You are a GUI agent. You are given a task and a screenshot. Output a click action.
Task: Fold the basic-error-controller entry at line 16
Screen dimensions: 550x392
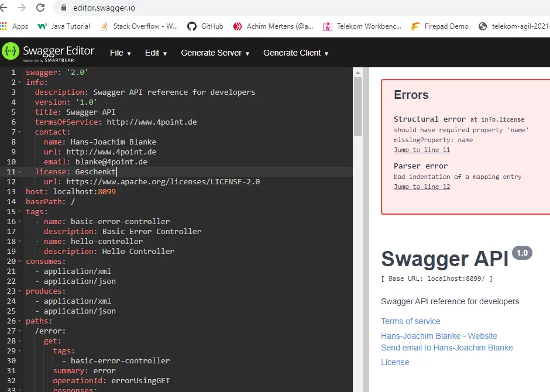(x=20, y=222)
